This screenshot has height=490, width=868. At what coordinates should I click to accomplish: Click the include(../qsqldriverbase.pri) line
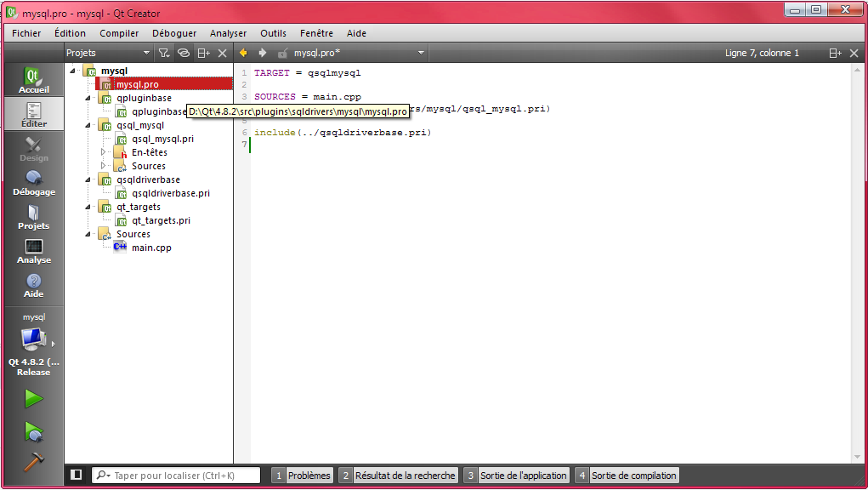342,133
